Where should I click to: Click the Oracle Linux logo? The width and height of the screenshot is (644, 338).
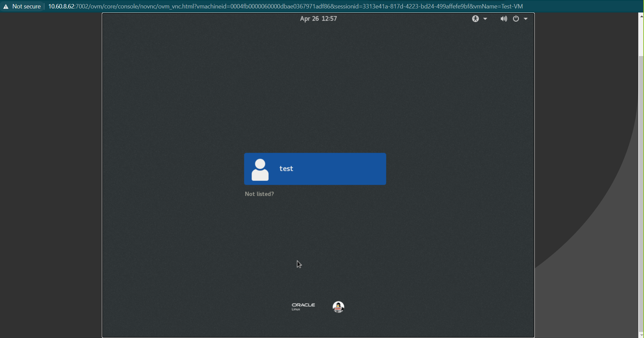pyautogui.click(x=303, y=307)
